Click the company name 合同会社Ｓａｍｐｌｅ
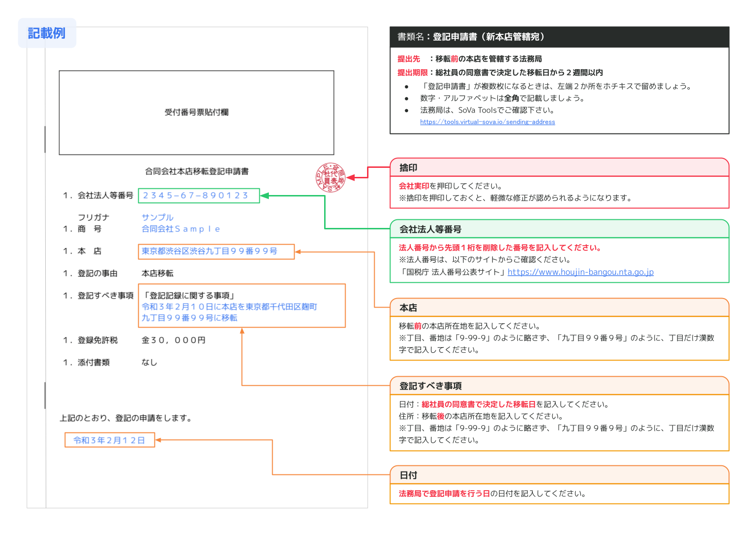The width and height of the screenshot is (756, 535). tap(181, 229)
